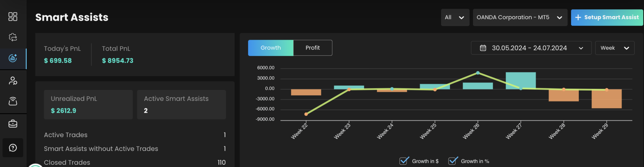Click the calendar icon in date range
Image resolution: width=644 pixels, height=167 pixels.
point(483,48)
